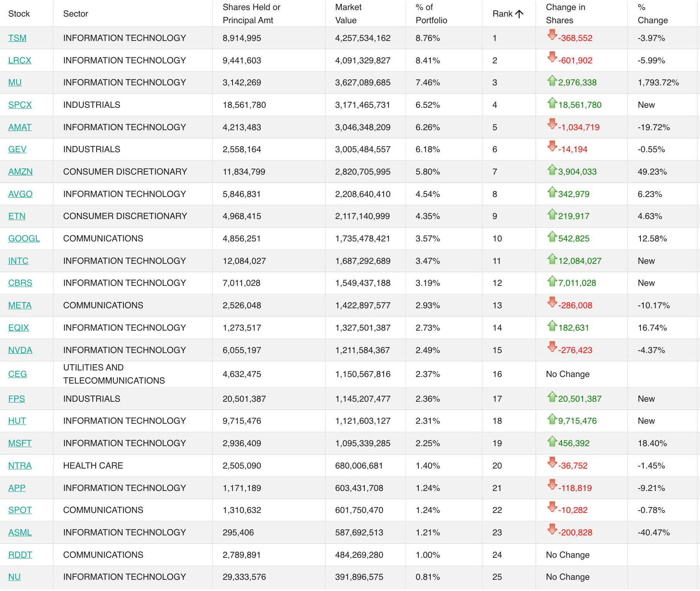Click the UTILITIES AND TELECOMMUNICATIONS sector cell
The image size is (700, 591).
114,374
